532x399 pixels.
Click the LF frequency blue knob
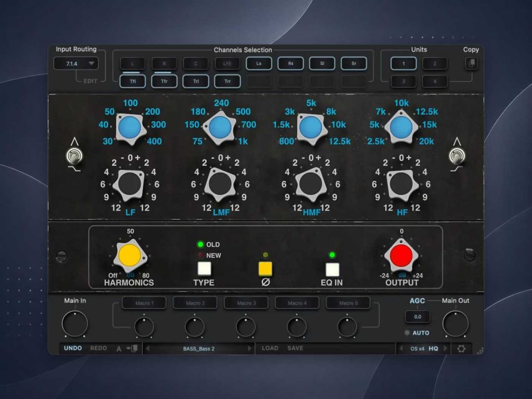(130, 128)
